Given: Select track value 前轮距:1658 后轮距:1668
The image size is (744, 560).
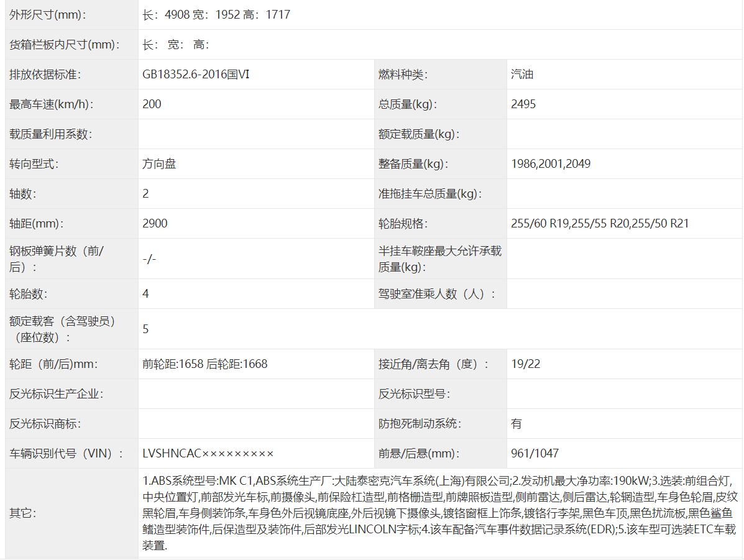Looking at the screenshot, I should 205,364.
